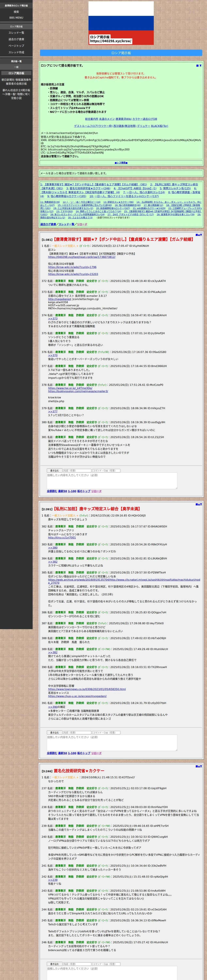Viewport: 207px width, 980px height.
Task: Open the web.archive.org link in post 385
Action: point(124,581)
